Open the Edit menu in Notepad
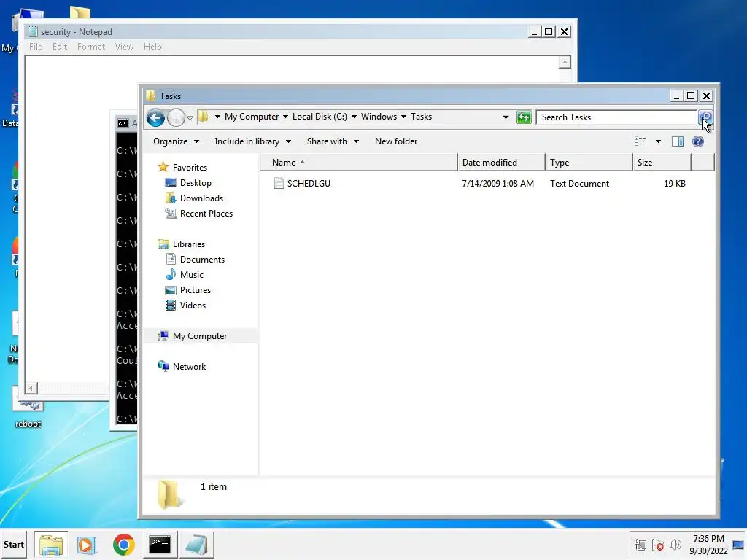The height and width of the screenshot is (560, 747). pyautogui.click(x=60, y=47)
